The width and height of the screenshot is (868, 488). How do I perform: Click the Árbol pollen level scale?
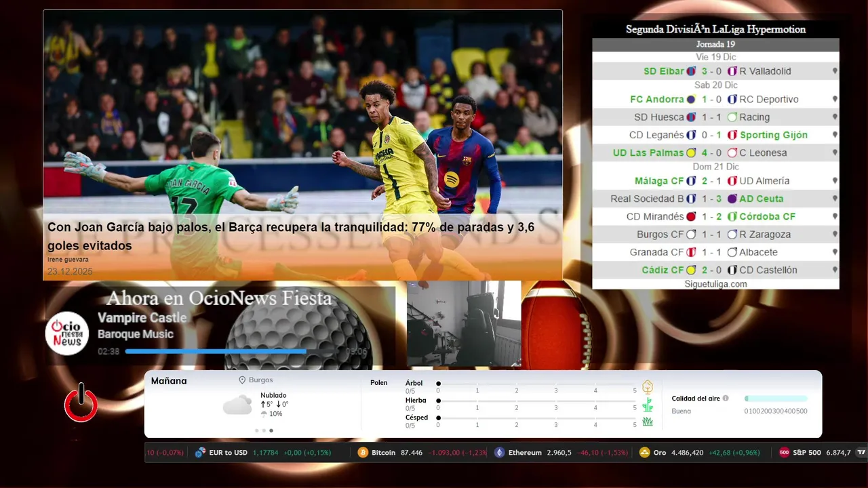click(x=536, y=384)
